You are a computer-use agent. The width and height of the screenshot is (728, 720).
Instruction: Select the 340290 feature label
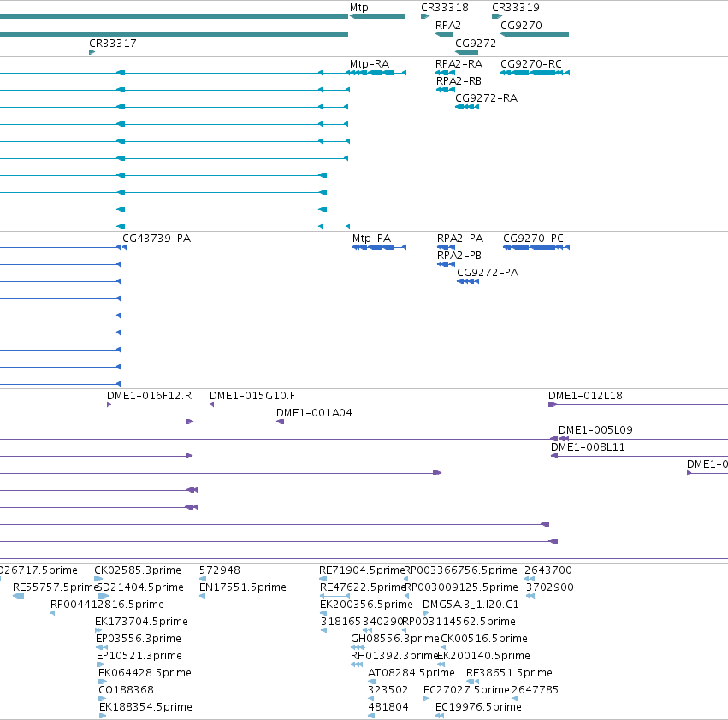(x=382, y=622)
